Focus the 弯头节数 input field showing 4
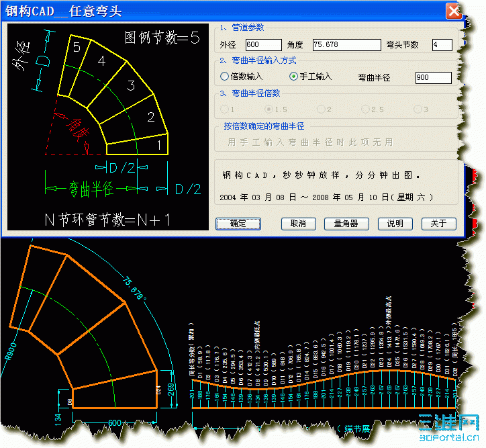This screenshot has width=486, height=448. tap(442, 44)
